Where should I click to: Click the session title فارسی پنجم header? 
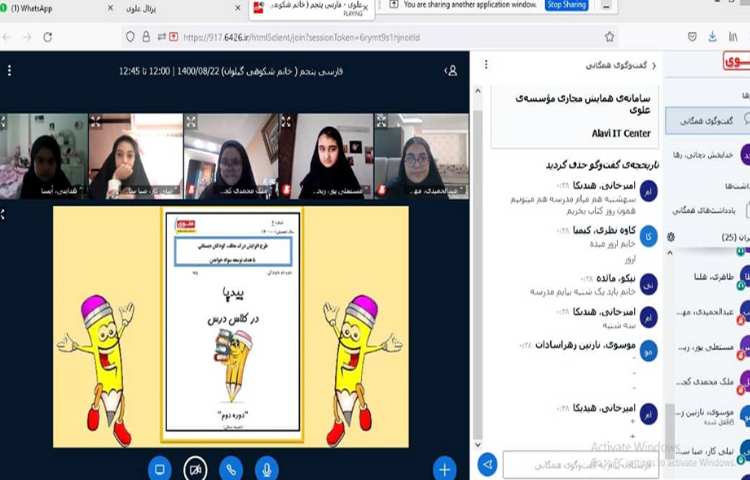[231, 71]
